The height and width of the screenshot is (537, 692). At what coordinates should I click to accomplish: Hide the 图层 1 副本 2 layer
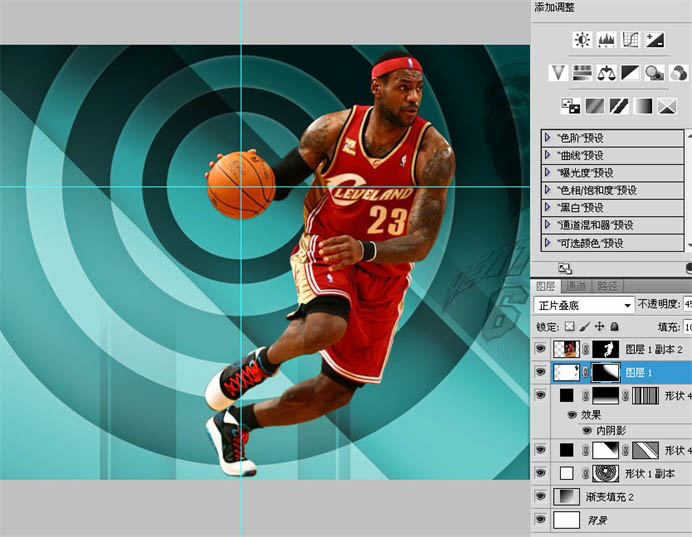click(x=540, y=349)
